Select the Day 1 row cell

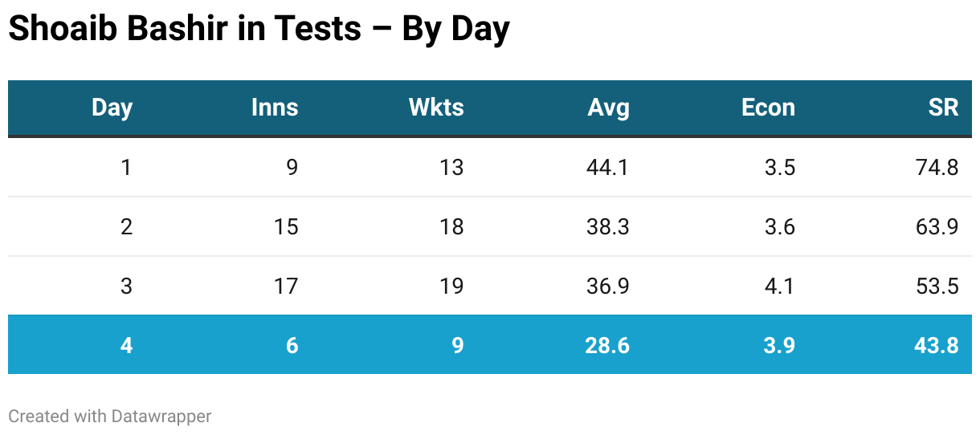coord(126,167)
